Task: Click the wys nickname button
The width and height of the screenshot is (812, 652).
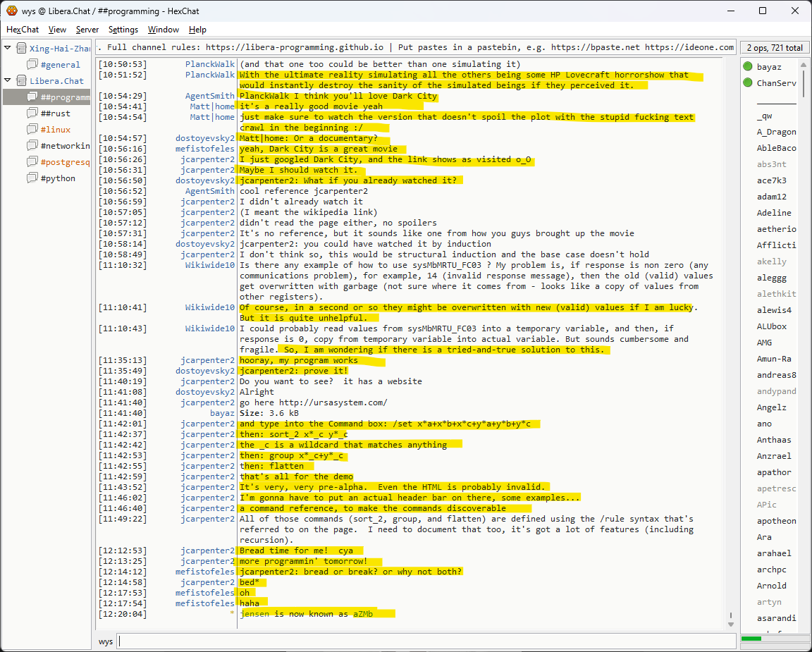Action: pyautogui.click(x=106, y=641)
